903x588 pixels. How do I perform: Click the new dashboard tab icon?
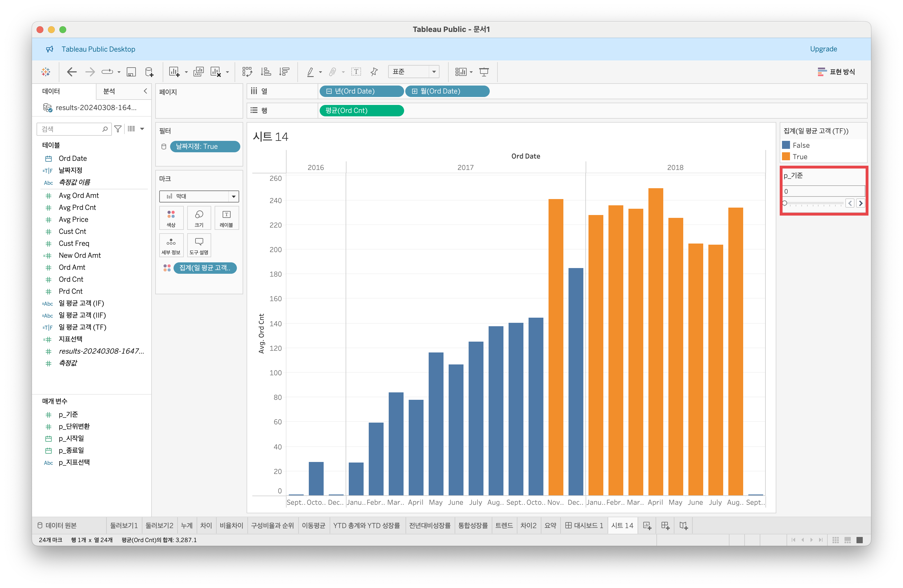[x=665, y=526]
